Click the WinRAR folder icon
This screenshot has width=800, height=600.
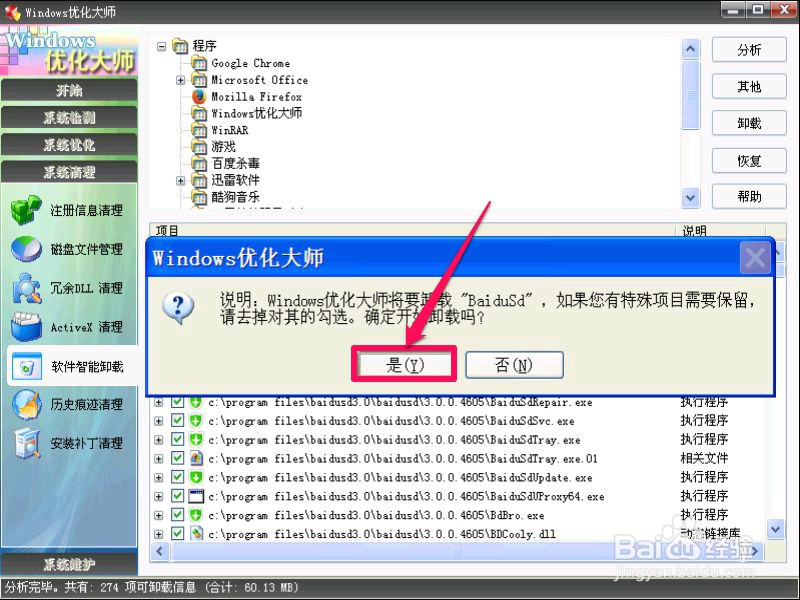[x=199, y=130]
